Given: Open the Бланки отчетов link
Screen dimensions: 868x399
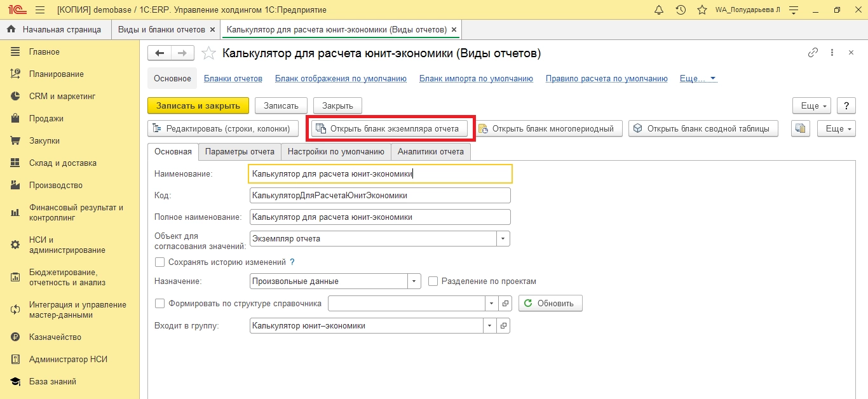Looking at the screenshot, I should point(233,79).
